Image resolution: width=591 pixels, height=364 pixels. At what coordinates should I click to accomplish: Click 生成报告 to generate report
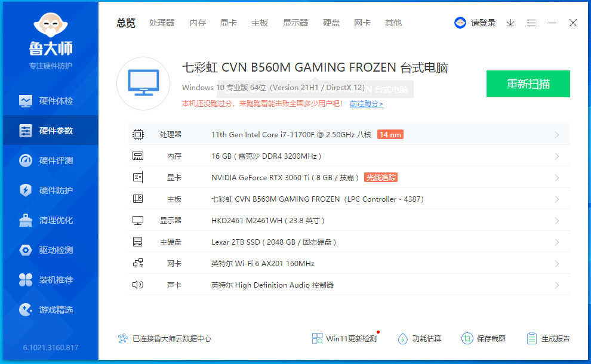tap(556, 338)
